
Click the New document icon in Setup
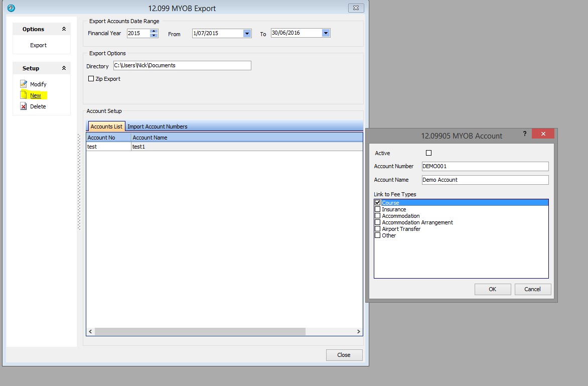click(x=23, y=95)
